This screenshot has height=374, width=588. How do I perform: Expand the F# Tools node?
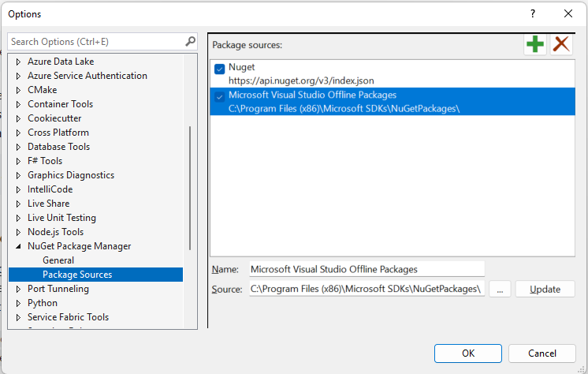click(x=18, y=161)
